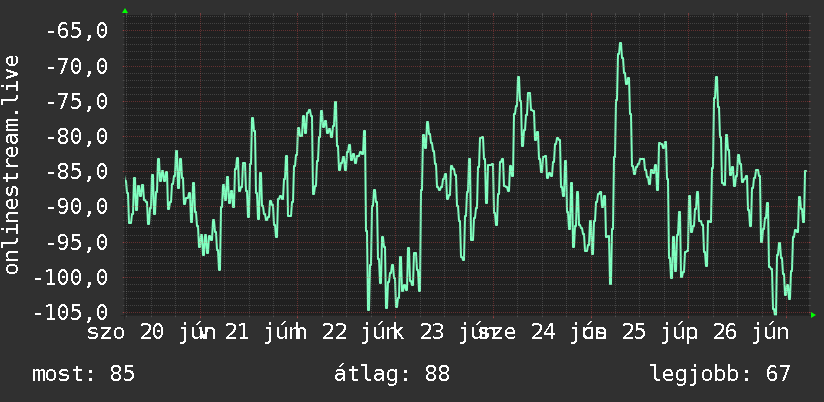Screen dimensions: 824x402
Task: Click the -95,0 axis label
Action: click(x=77, y=242)
